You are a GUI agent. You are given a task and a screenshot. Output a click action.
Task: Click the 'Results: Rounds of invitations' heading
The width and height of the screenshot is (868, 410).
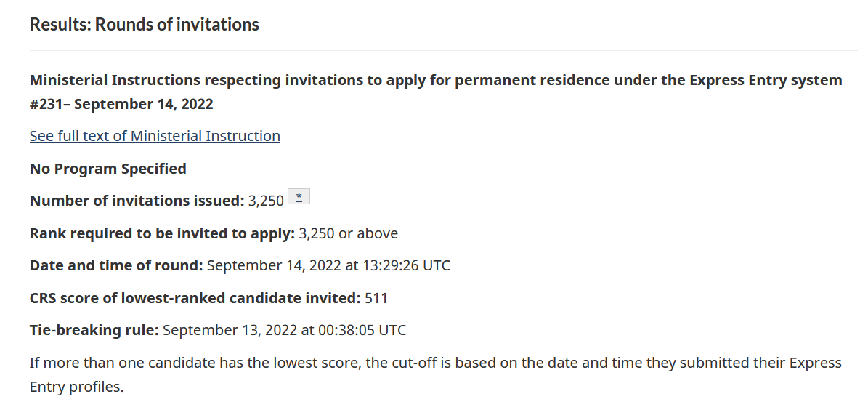[144, 25]
